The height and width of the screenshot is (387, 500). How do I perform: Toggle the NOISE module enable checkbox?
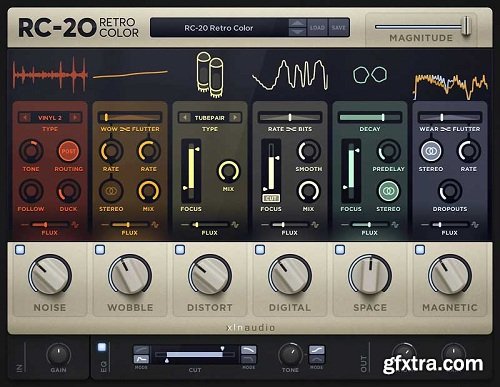(20, 249)
